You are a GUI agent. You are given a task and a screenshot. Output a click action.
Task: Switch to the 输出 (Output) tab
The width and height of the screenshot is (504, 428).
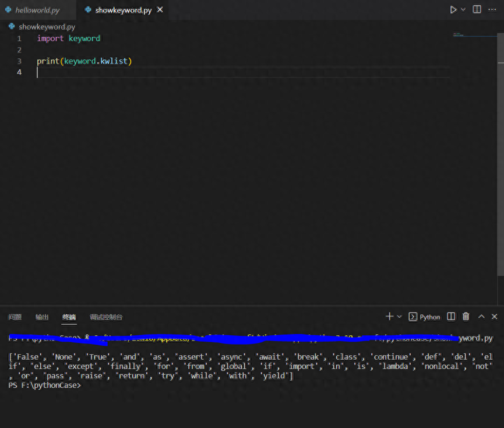click(42, 317)
